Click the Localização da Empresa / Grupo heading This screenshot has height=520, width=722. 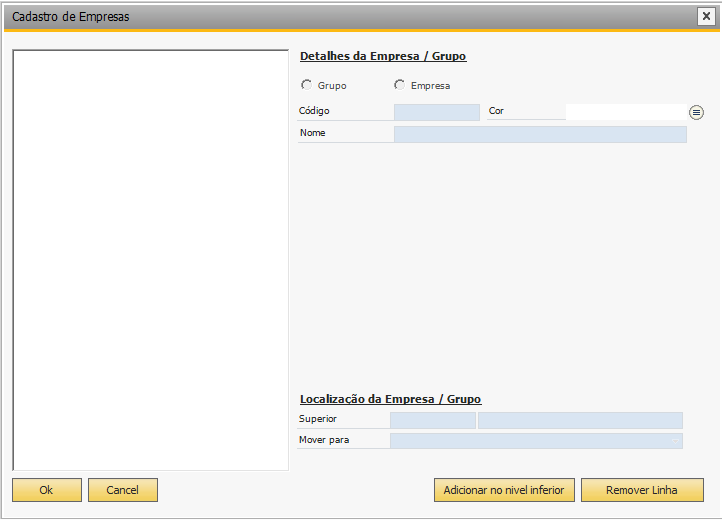[x=390, y=399]
